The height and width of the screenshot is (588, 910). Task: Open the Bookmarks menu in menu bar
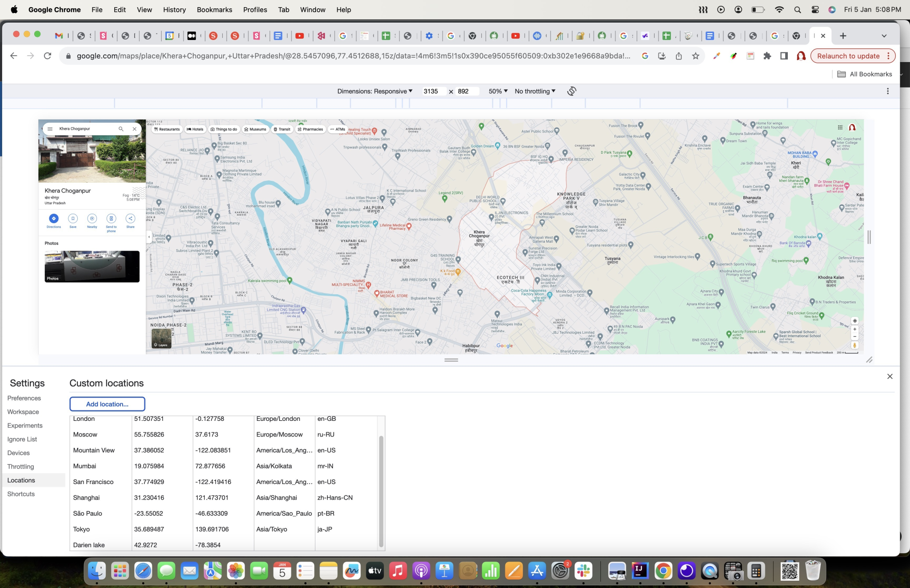[x=214, y=9]
